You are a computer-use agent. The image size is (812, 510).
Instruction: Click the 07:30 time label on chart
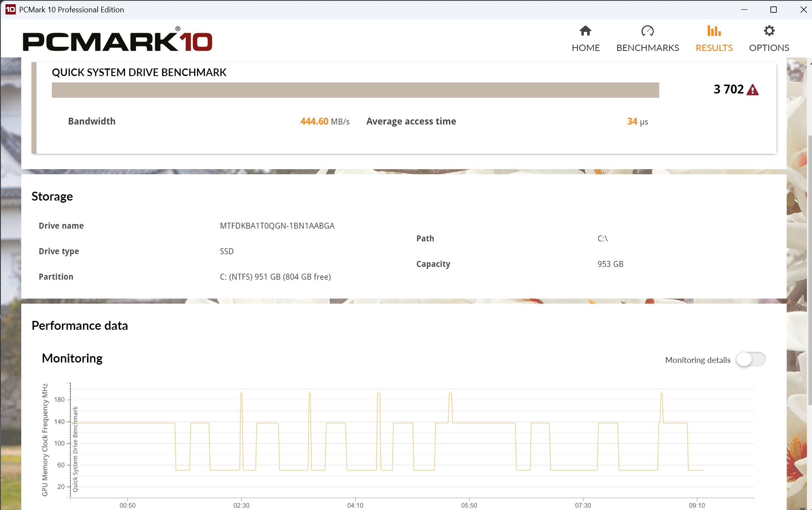pos(583,505)
